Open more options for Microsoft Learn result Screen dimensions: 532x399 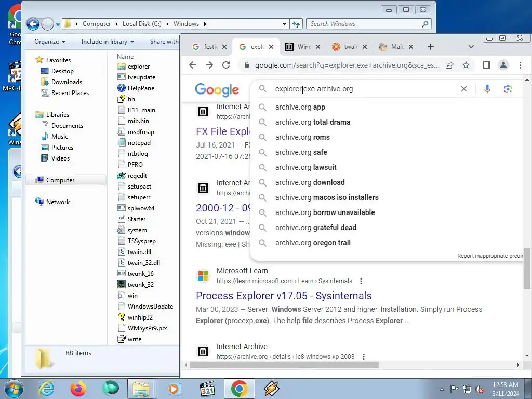[x=361, y=281]
